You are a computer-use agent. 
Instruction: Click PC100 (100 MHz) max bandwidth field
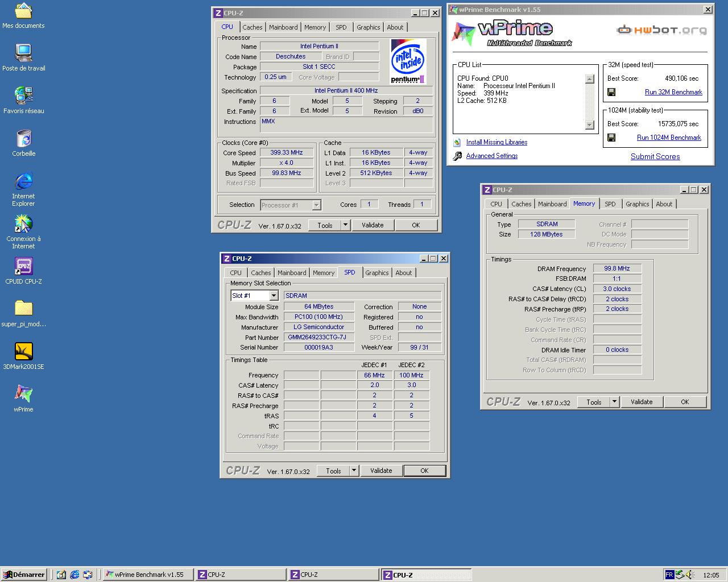point(319,317)
